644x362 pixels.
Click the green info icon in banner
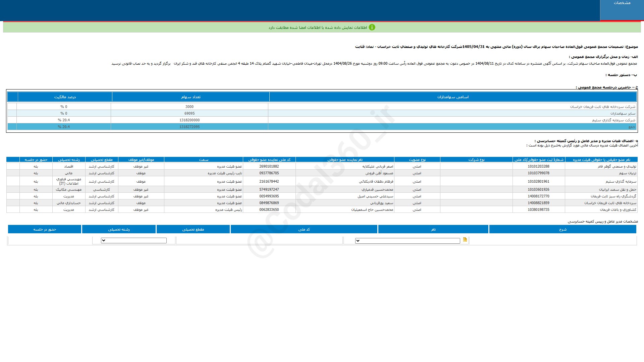point(372,27)
